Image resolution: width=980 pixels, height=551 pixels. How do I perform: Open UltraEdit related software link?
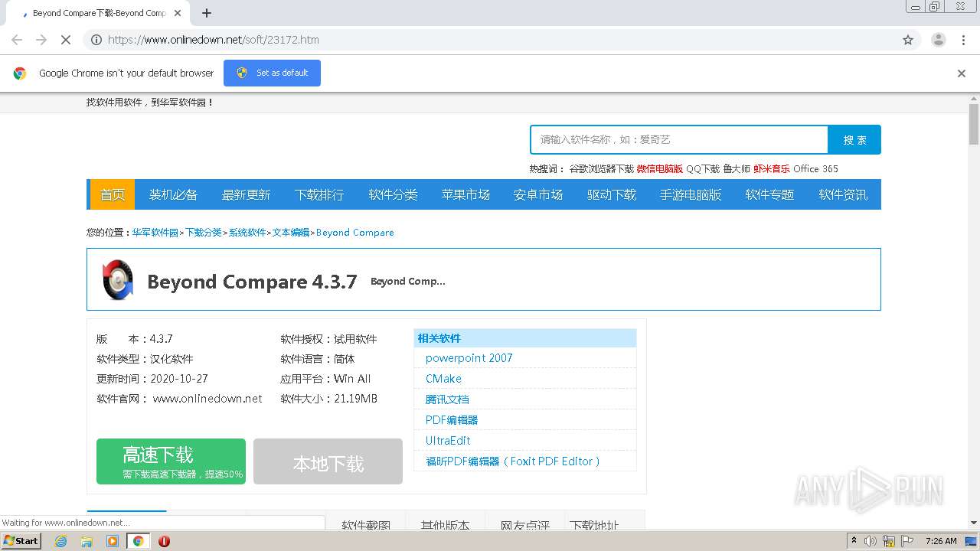pyautogui.click(x=448, y=441)
